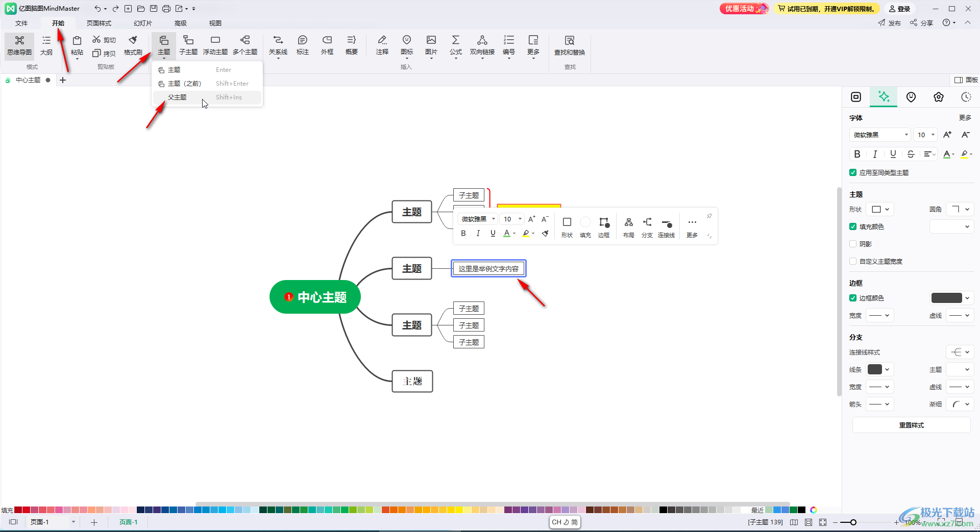
Task: Uncheck 应用至同类型主题 checkbox
Action: (853, 172)
